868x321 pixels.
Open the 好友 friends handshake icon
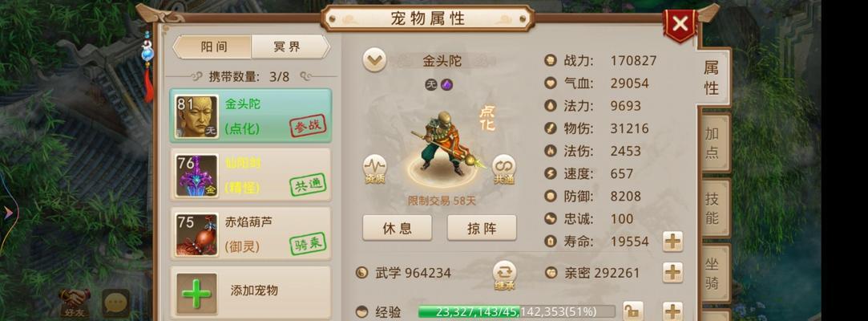click(74, 303)
